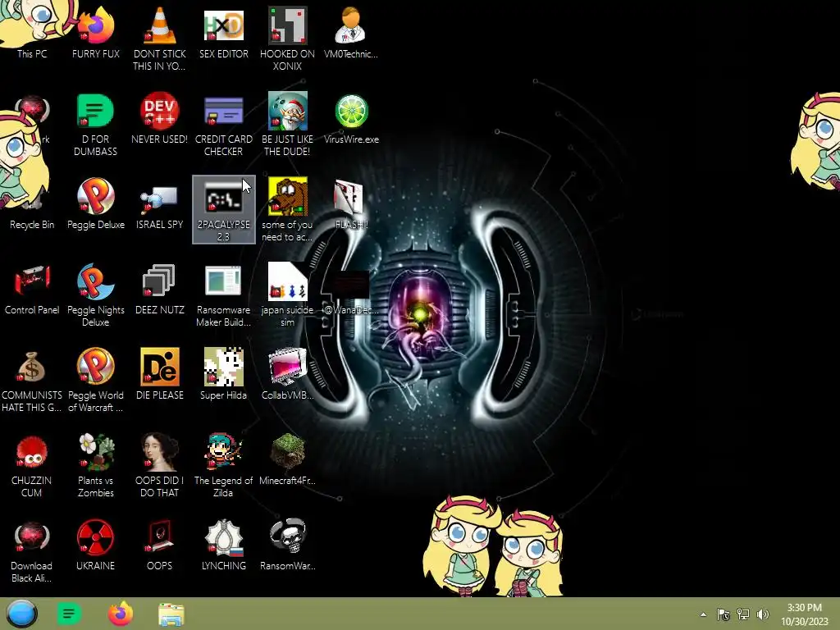Click the Download Black Ali... shortcut

(32, 550)
